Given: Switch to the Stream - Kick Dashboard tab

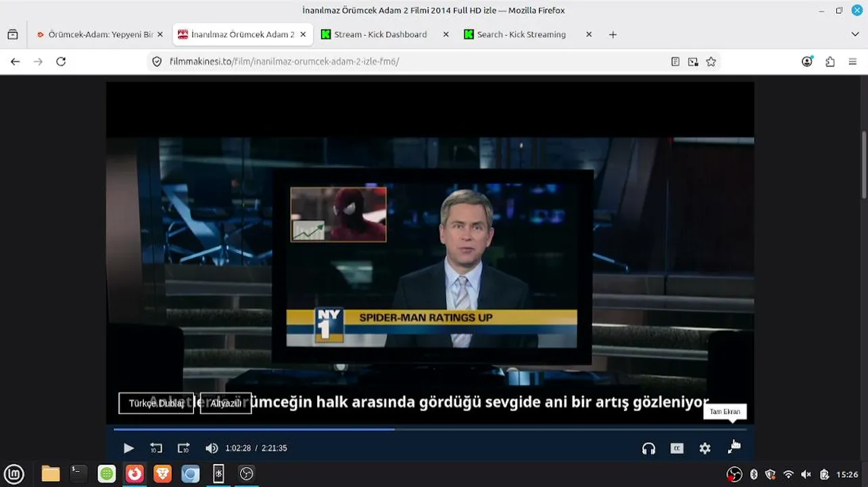Looking at the screenshot, I should click(380, 34).
